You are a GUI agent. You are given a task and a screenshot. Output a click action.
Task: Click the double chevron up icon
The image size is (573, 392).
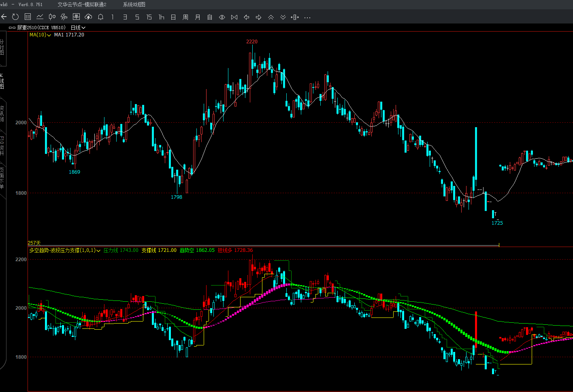[x=271, y=17]
